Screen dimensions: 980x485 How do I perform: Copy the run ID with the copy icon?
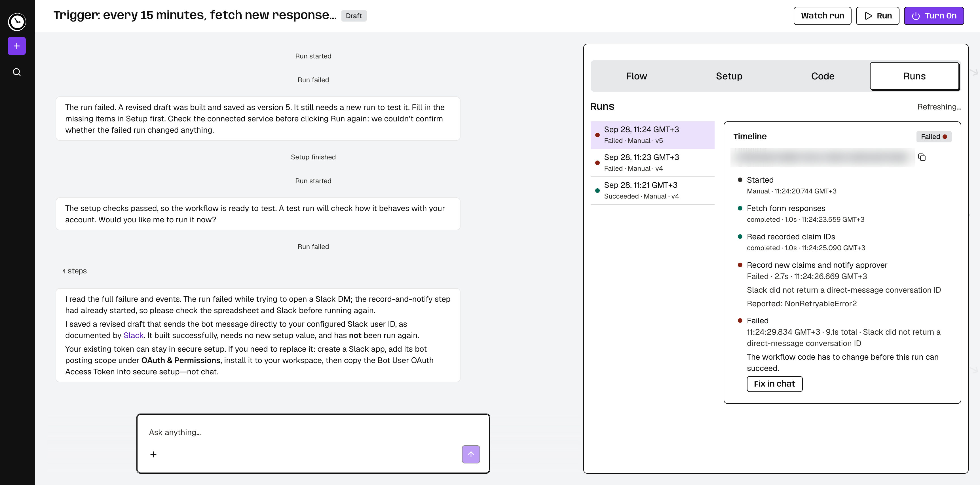922,157
